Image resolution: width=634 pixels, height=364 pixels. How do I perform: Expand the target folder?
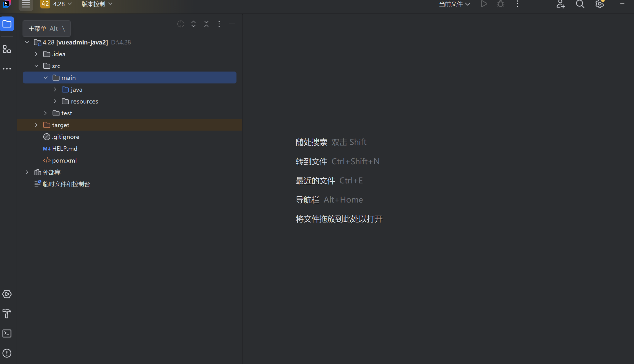point(36,125)
